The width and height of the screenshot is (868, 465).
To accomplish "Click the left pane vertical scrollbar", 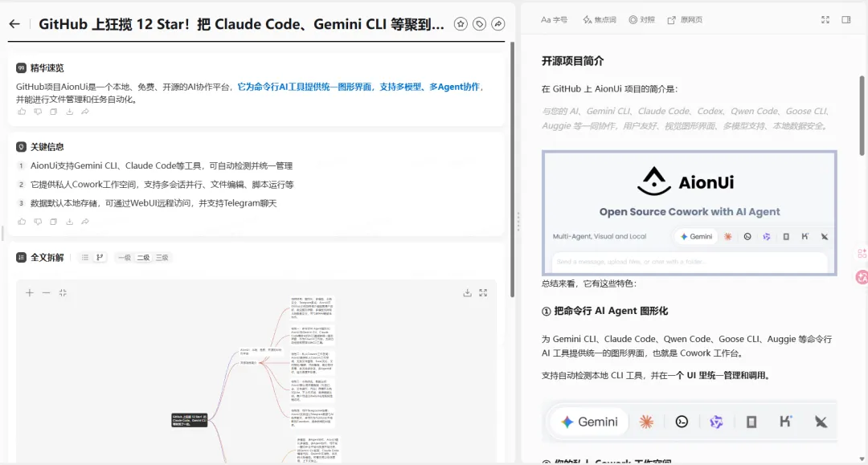I will click(x=512, y=169).
